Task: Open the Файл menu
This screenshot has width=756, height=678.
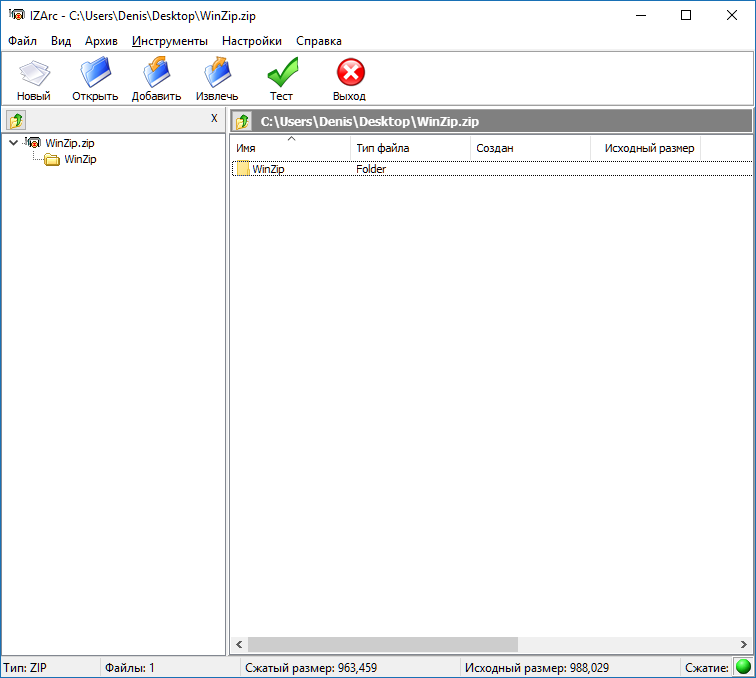Action: click(22, 41)
